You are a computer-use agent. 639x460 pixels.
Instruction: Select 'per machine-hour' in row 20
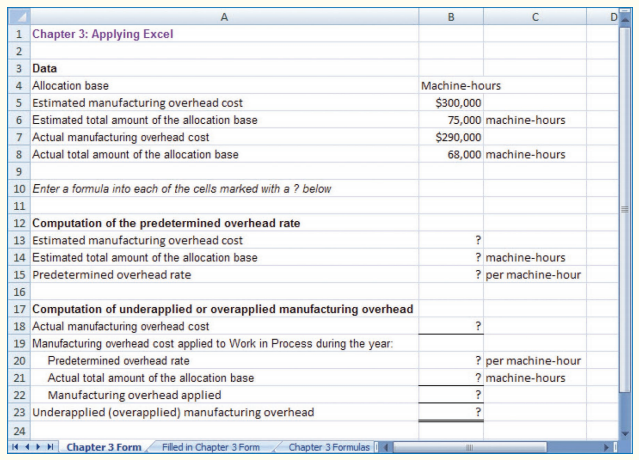pyautogui.click(x=533, y=361)
